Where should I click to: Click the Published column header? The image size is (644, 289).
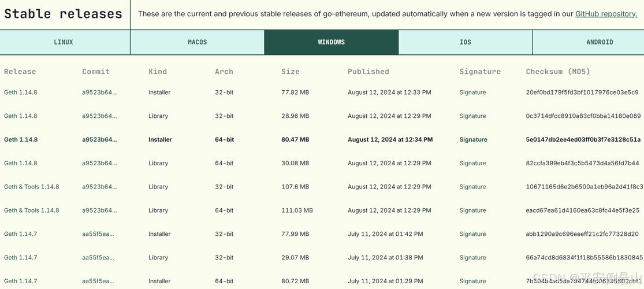click(368, 72)
